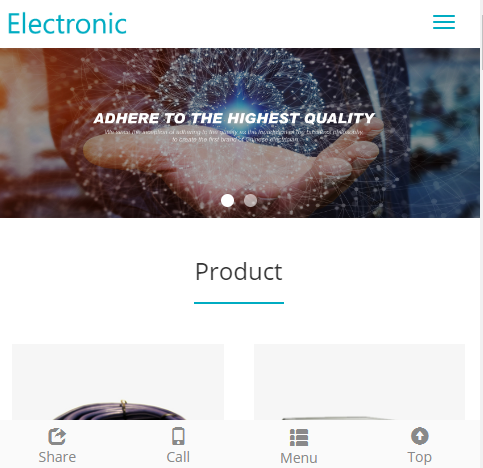Click the Share arrow icon
483x468 pixels.
coord(57,436)
